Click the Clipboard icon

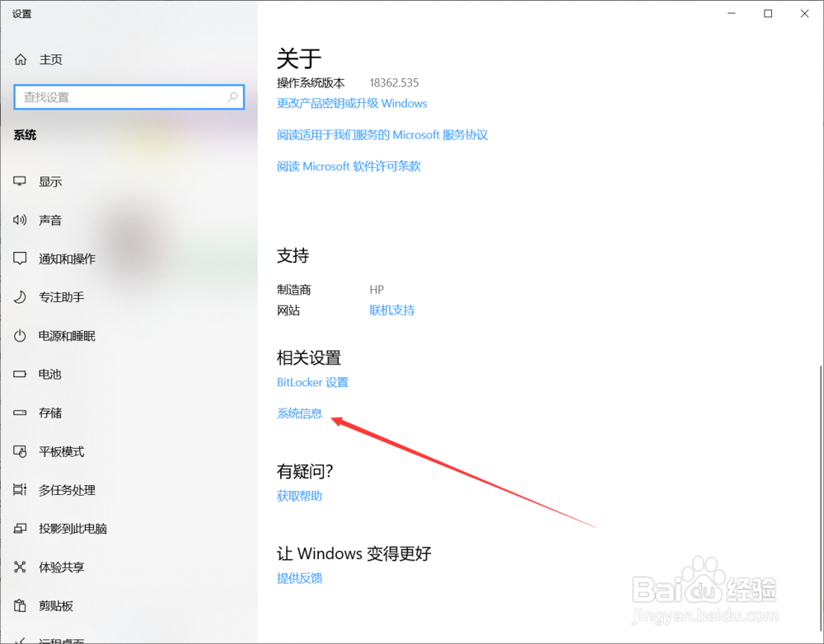coord(20,605)
